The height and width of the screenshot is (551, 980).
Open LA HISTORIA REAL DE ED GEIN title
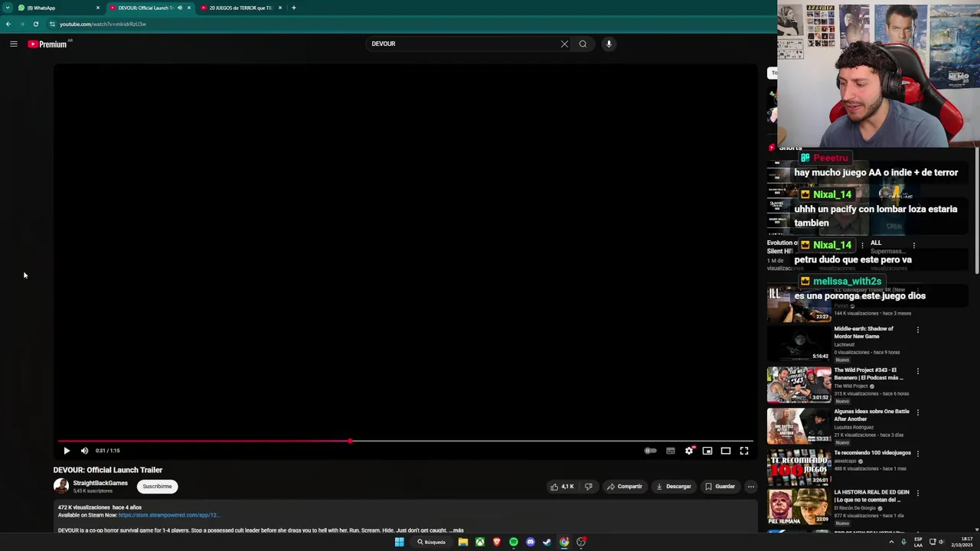coord(871,496)
